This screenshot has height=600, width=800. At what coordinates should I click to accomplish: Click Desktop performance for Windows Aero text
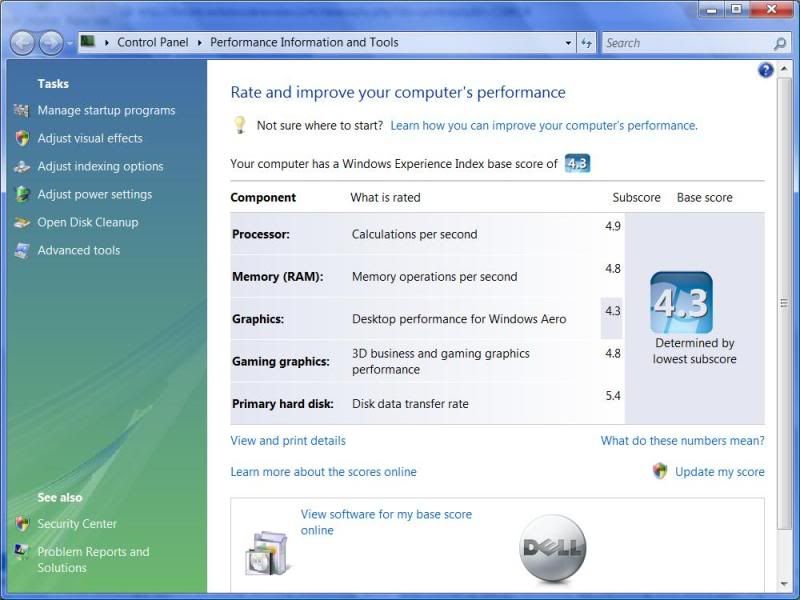coord(459,319)
